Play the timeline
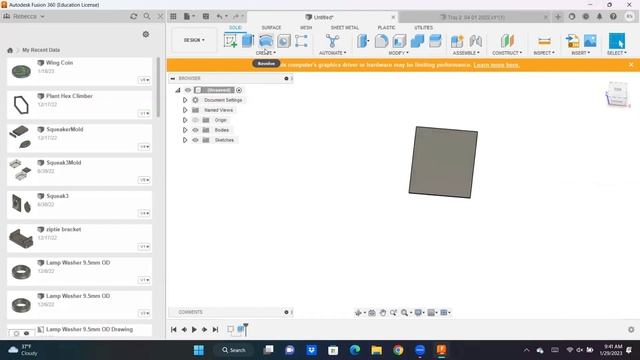640x360 pixels. coord(194,329)
